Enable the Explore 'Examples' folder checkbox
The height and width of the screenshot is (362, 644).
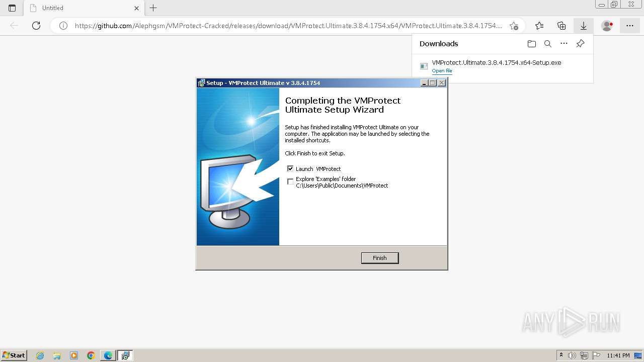click(290, 182)
